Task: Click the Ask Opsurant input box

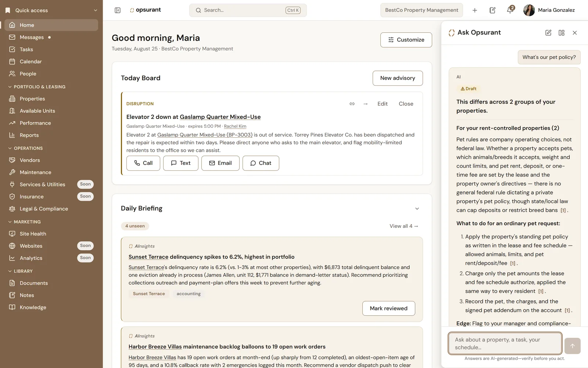Action: (x=505, y=343)
